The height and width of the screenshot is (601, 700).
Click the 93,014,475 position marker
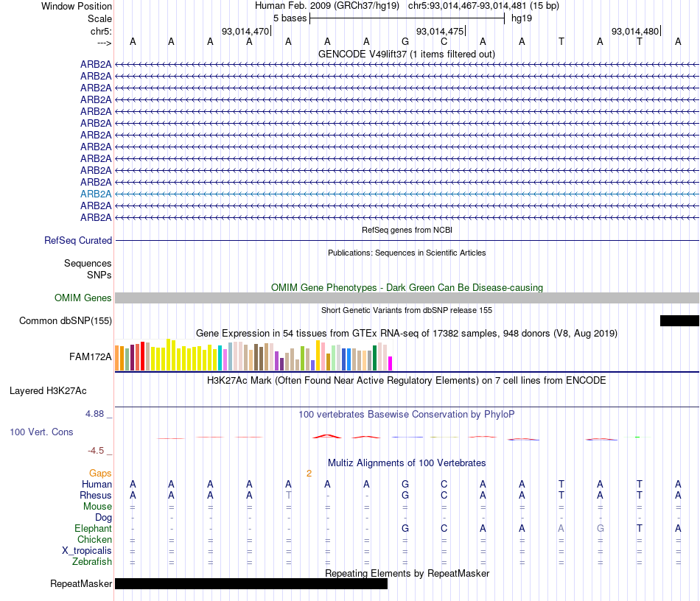(x=441, y=31)
